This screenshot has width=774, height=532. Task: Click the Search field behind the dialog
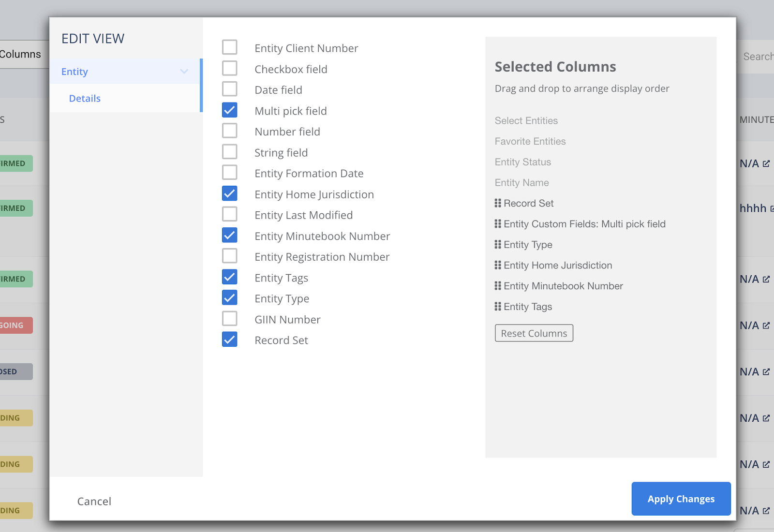coord(757,57)
